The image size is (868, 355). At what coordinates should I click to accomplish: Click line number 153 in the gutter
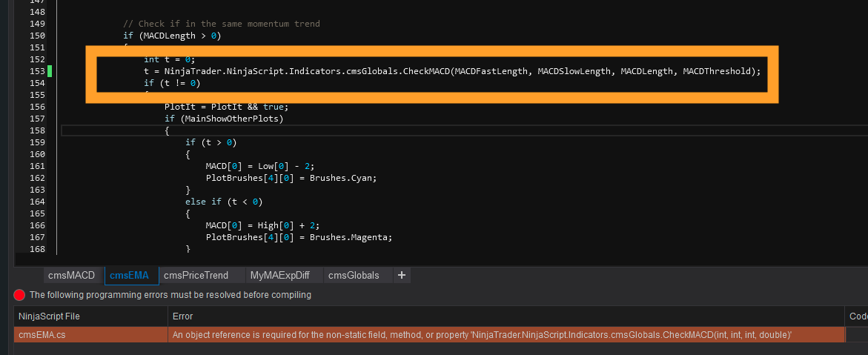37,71
